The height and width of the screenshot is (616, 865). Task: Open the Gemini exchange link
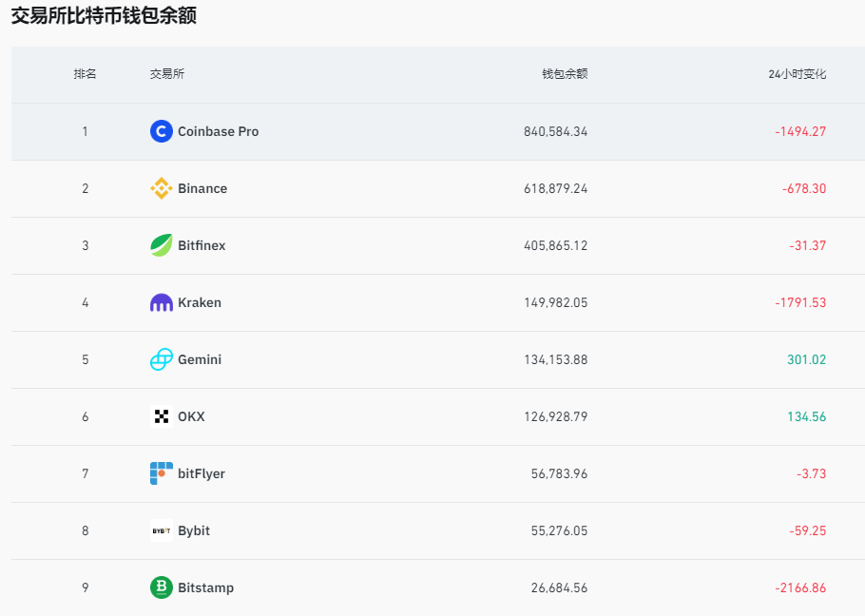click(200, 359)
